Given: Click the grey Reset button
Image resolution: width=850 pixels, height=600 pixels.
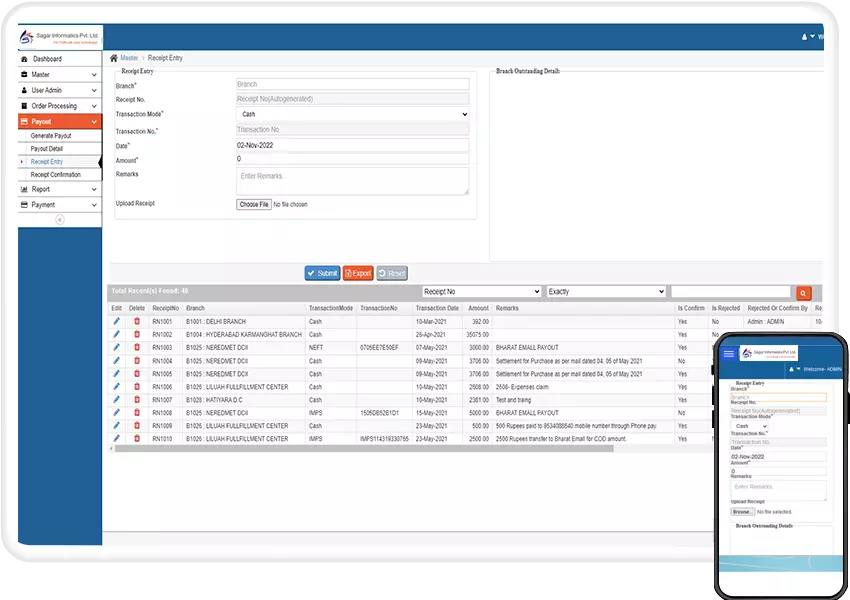Looking at the screenshot, I should 392,273.
